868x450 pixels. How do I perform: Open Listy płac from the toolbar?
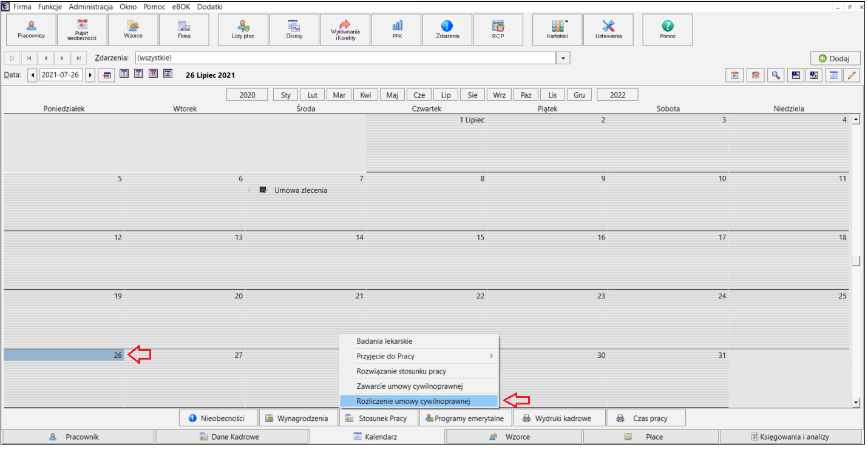[243, 30]
